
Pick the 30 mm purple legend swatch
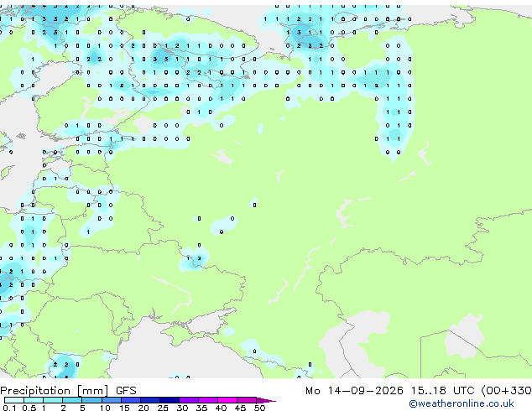point(189,400)
